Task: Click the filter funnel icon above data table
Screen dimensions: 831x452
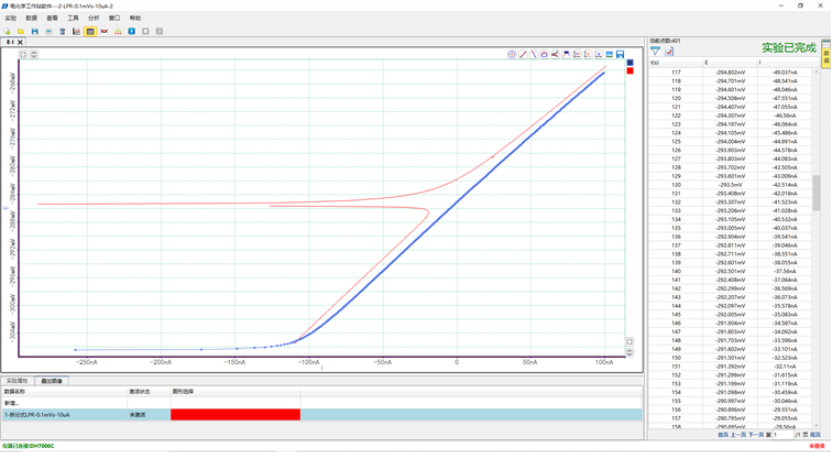Action: (x=656, y=51)
